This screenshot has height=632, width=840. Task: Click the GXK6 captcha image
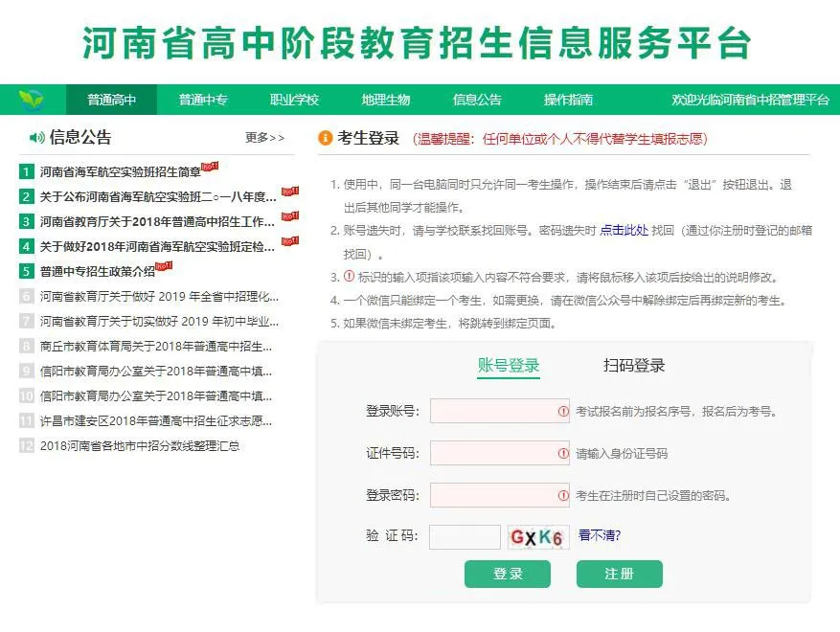pos(537,537)
